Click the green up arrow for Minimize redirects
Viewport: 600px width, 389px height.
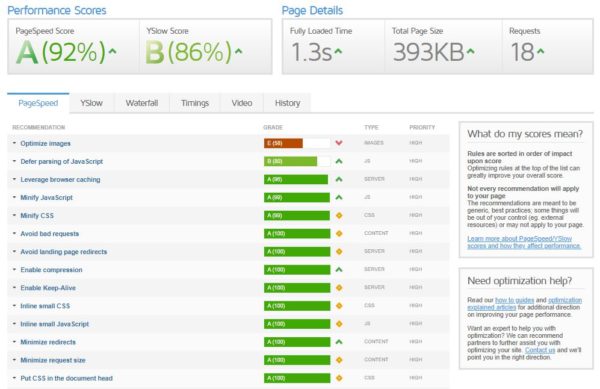coord(339,342)
